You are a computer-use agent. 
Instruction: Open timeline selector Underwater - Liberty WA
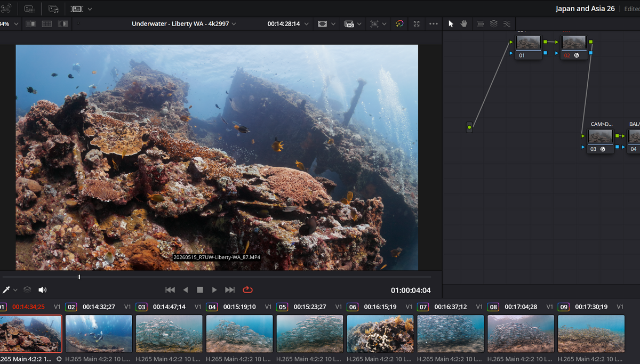click(x=184, y=24)
